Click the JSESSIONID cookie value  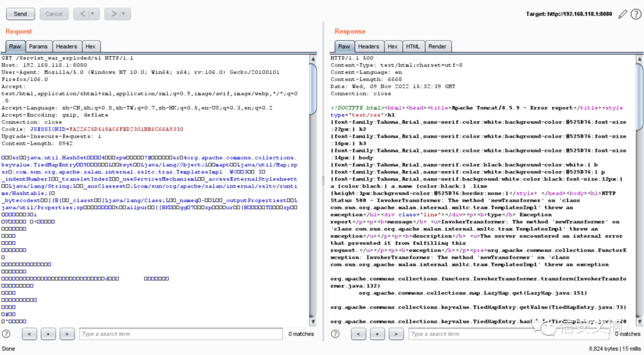point(126,129)
